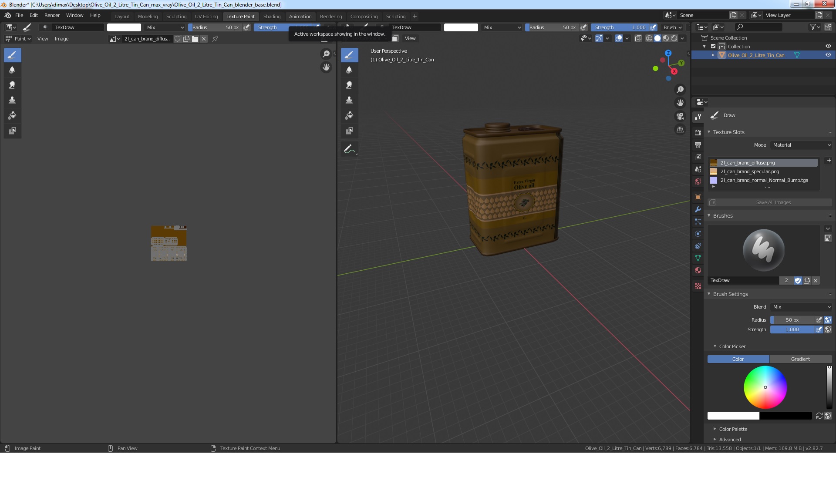This screenshot has height=504, width=836.
Task: Select 2l_can_brand_normal_Normal_Bump.tga texture slot
Action: pos(763,180)
